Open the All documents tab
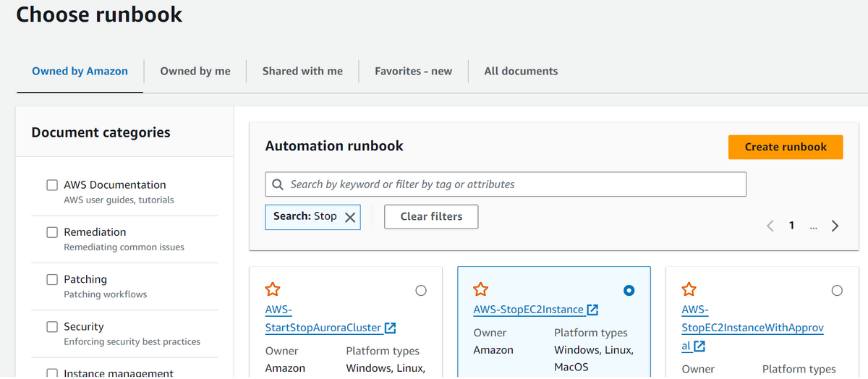Viewport: 868px width, 379px height. click(521, 71)
